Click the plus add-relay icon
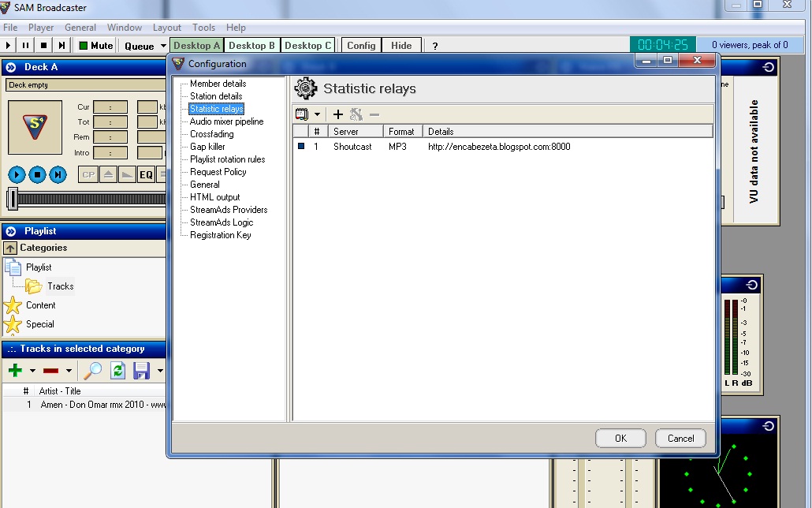812x508 pixels. click(x=338, y=114)
